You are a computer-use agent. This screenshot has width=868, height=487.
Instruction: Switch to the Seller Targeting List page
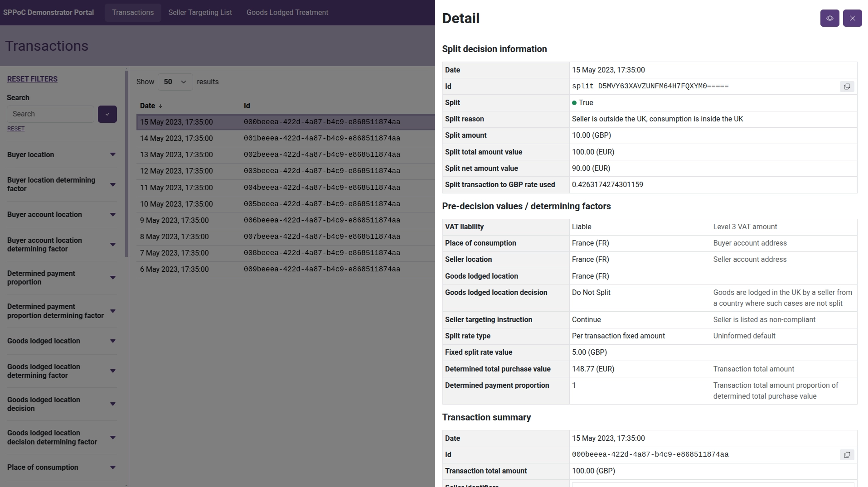click(x=200, y=12)
